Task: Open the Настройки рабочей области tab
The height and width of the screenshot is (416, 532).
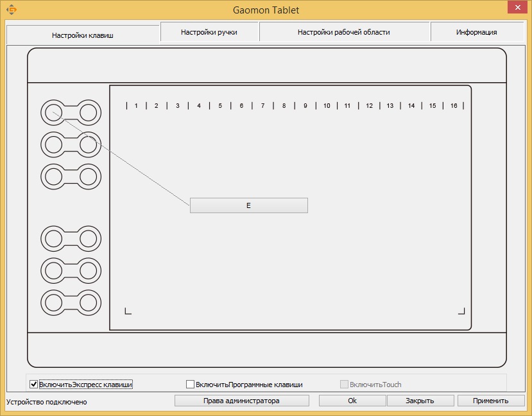Action: [x=344, y=32]
